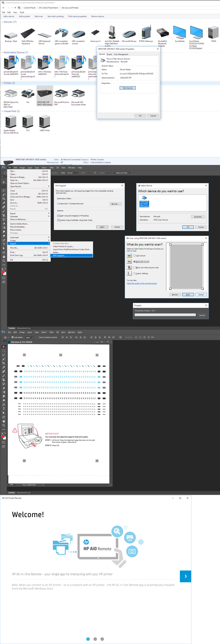The height and width of the screenshot is (644, 220).
Task: Pick Eyedropper tool in IMG.bmp Photoshop window
Action: 4,367
